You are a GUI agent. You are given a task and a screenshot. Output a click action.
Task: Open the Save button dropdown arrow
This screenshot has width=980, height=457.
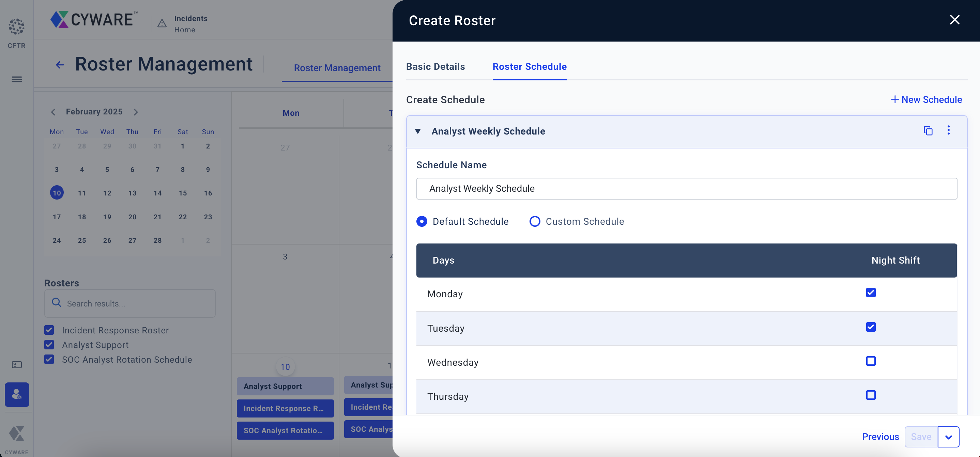pos(948,437)
